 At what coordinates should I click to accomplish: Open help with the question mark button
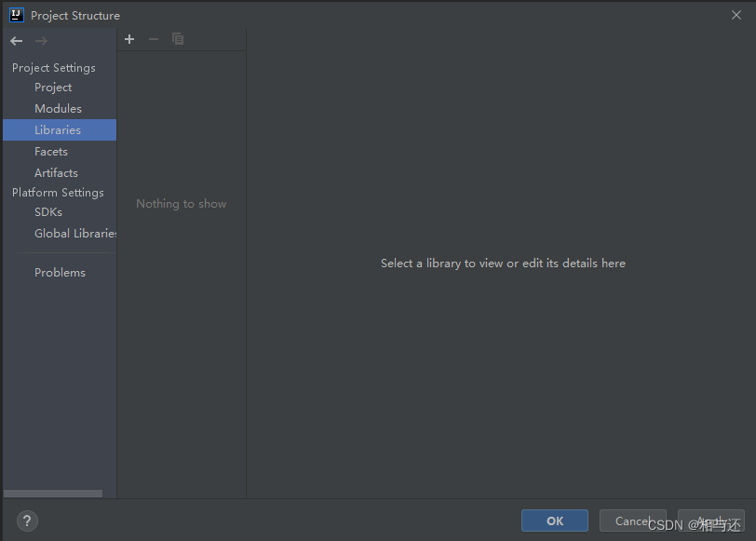point(27,521)
